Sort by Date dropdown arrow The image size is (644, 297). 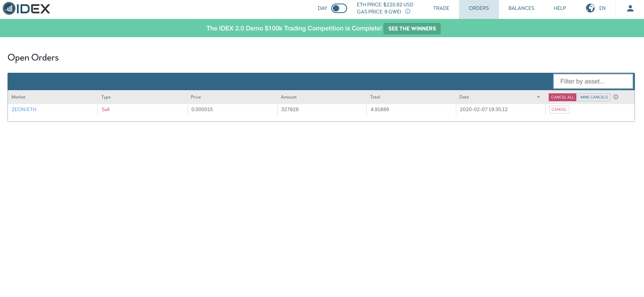click(538, 97)
